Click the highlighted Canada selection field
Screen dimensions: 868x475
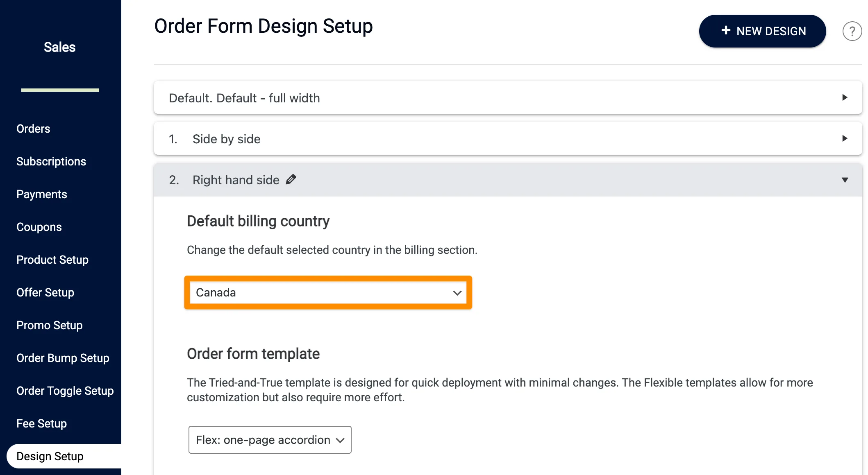point(328,292)
